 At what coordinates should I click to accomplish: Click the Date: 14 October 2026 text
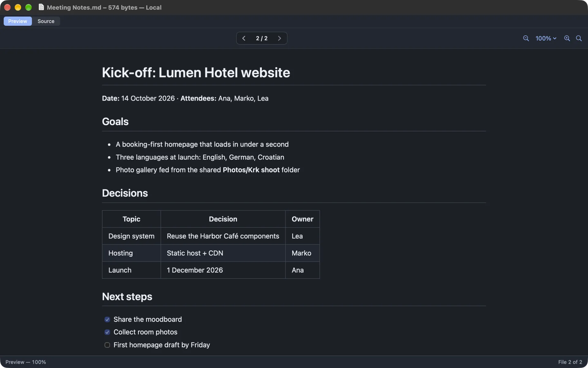point(138,98)
